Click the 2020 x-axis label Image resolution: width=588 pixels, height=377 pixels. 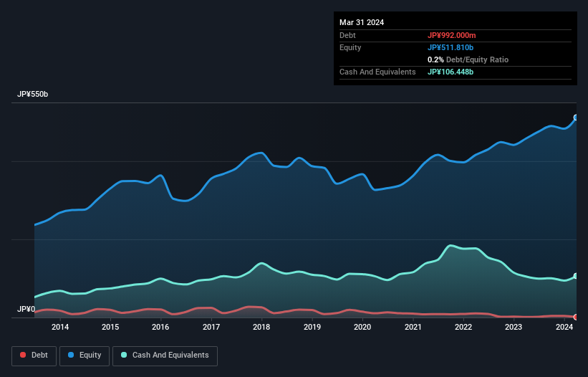[x=362, y=328]
